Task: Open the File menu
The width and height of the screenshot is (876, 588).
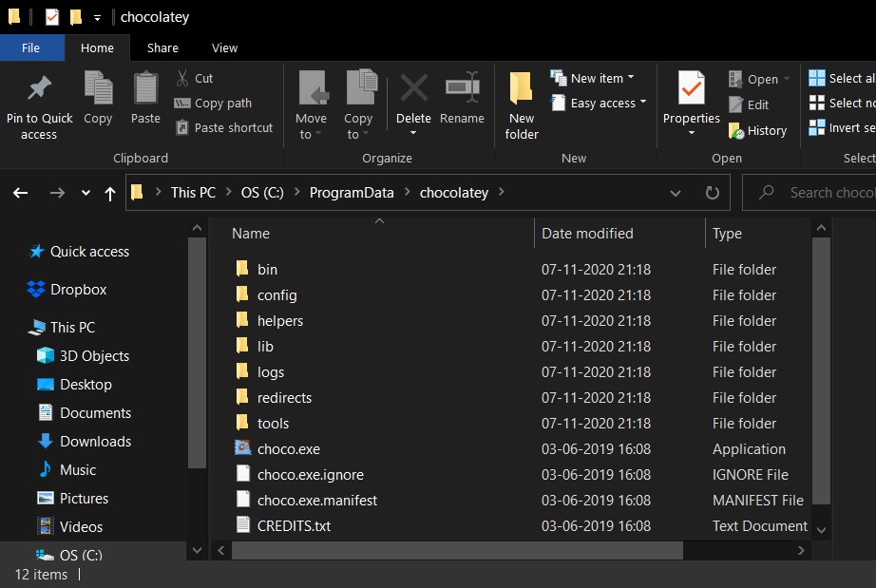Action: 31,47
